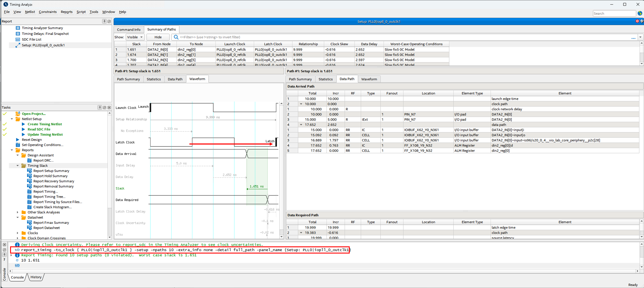Open the Show Visible dropdown
Image resolution: width=644 pixels, height=288 pixels.
(x=135, y=37)
